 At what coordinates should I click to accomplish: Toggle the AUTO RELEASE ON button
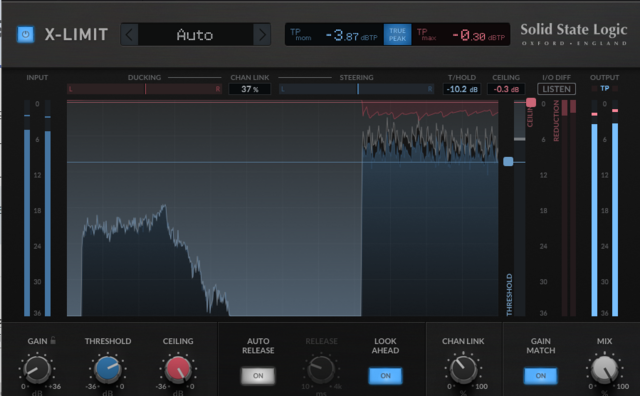coord(258,376)
